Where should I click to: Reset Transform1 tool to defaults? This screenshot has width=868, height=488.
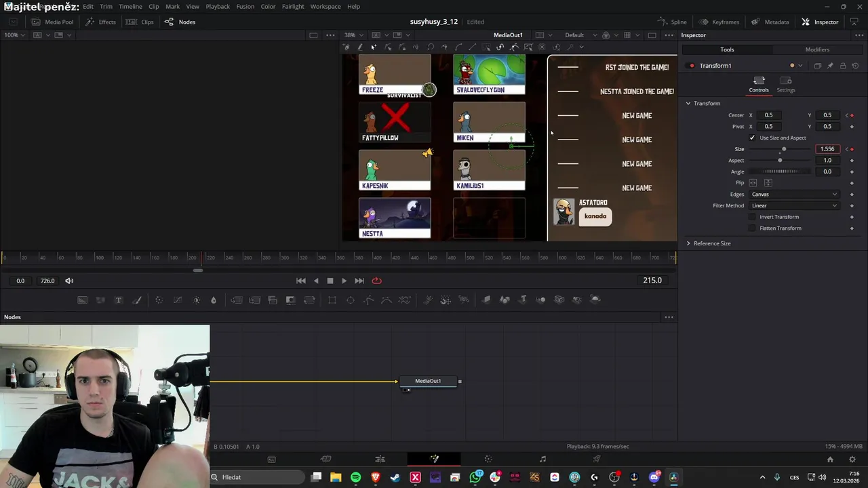tap(855, 66)
